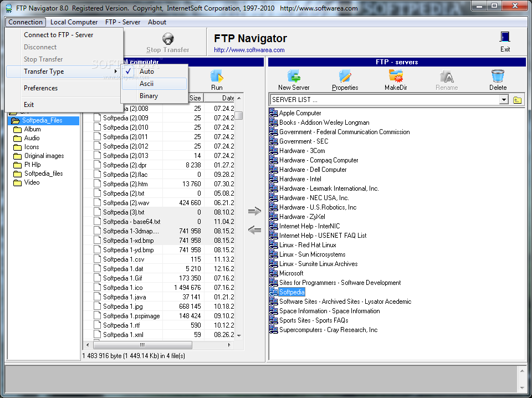Open Preferences from Connection menu
The width and height of the screenshot is (532, 398).
[x=64, y=88]
